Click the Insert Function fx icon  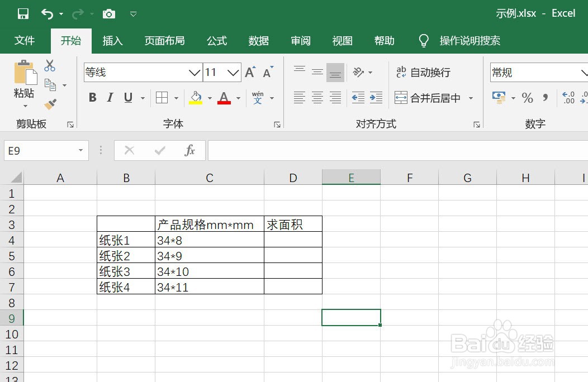189,150
